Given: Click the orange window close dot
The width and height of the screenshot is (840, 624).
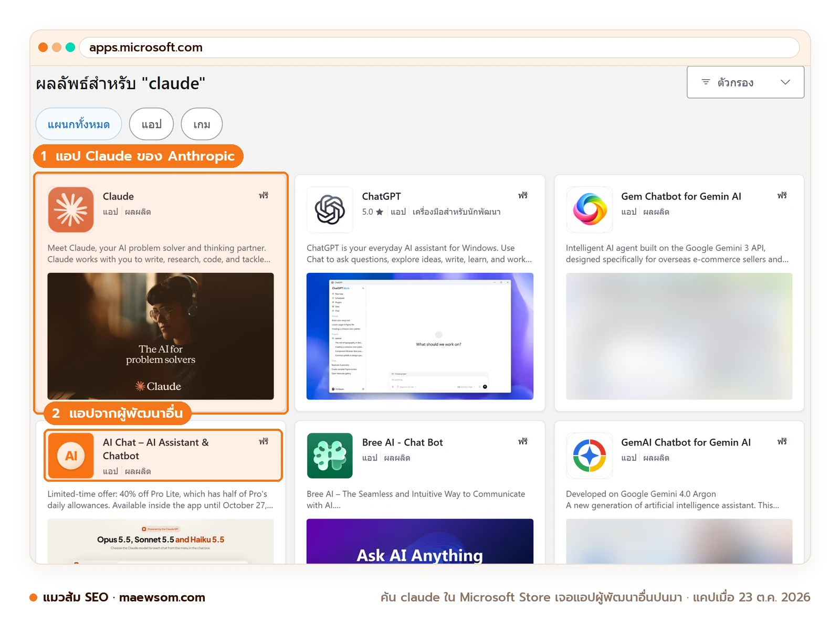Looking at the screenshot, I should pyautogui.click(x=43, y=47).
